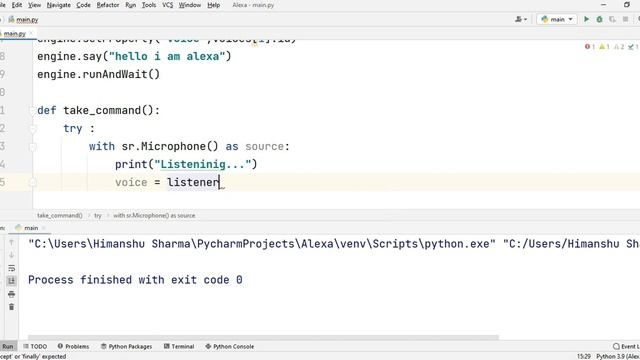
Task: Toggle soft-wrap in the Run console
Action: 11,268
